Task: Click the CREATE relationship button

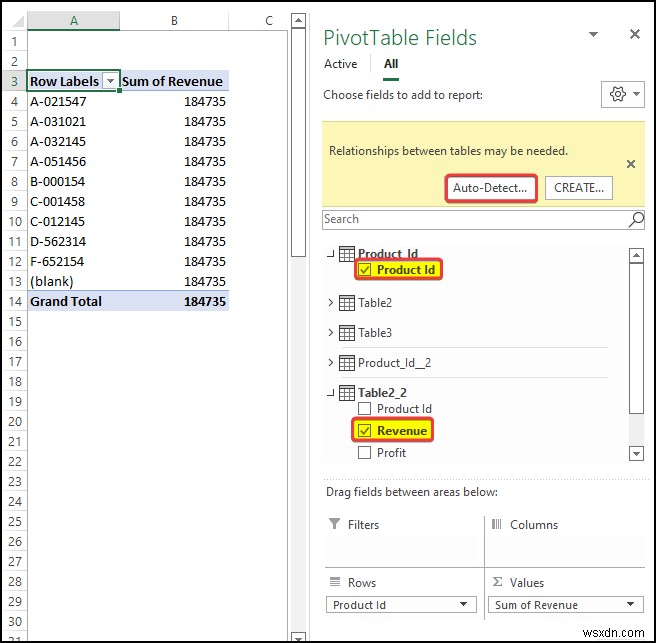Action: tap(579, 188)
